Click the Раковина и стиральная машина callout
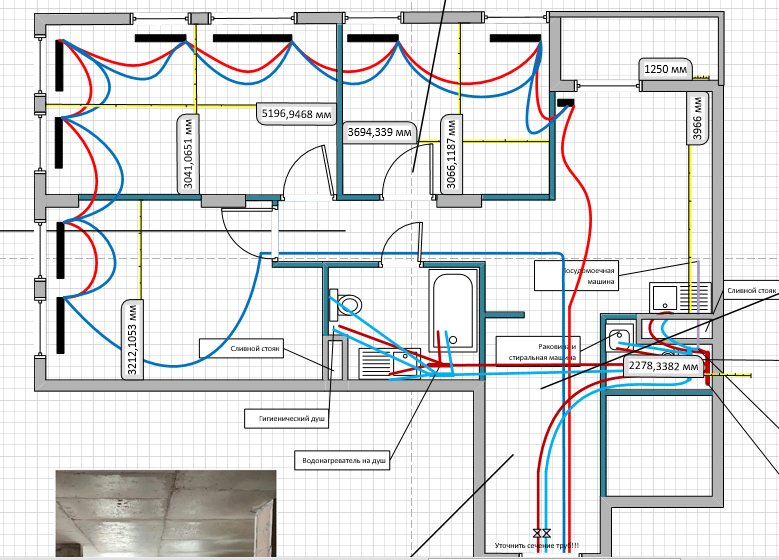 [x=539, y=351]
